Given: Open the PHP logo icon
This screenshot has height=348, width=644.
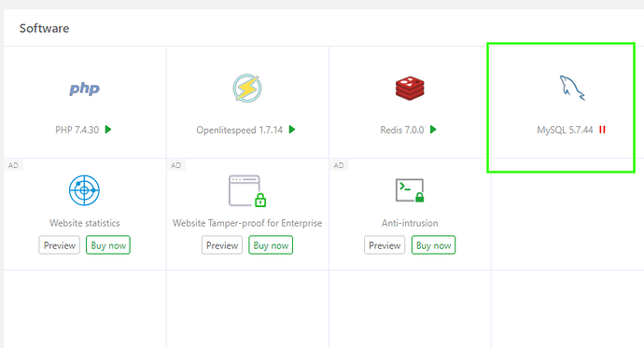Looking at the screenshot, I should click(x=84, y=89).
